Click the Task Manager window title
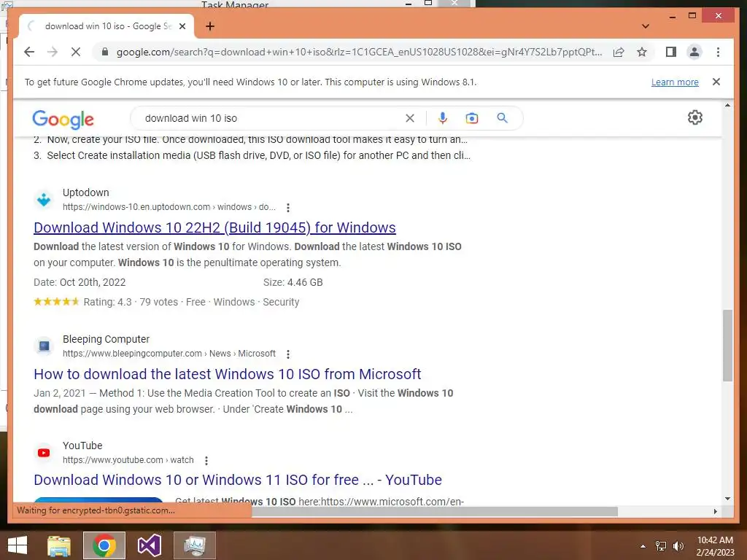Viewport: 747px width, 560px height. pyautogui.click(x=235, y=4)
